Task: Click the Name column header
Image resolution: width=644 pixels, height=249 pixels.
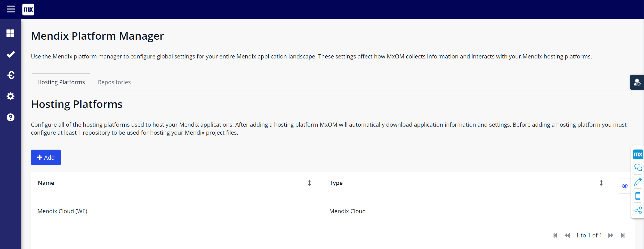Action: tap(46, 183)
